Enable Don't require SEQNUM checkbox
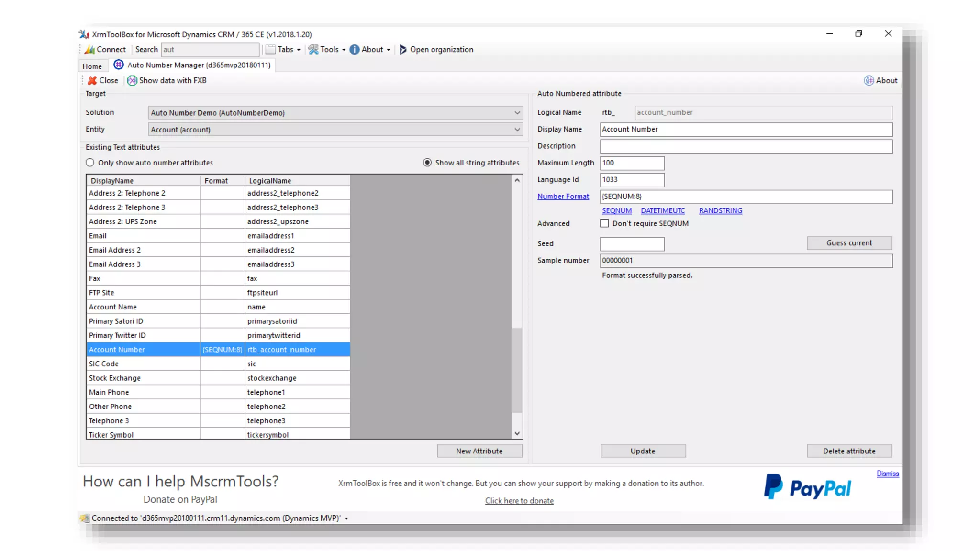Viewport: 980px width, 551px height. click(x=604, y=223)
